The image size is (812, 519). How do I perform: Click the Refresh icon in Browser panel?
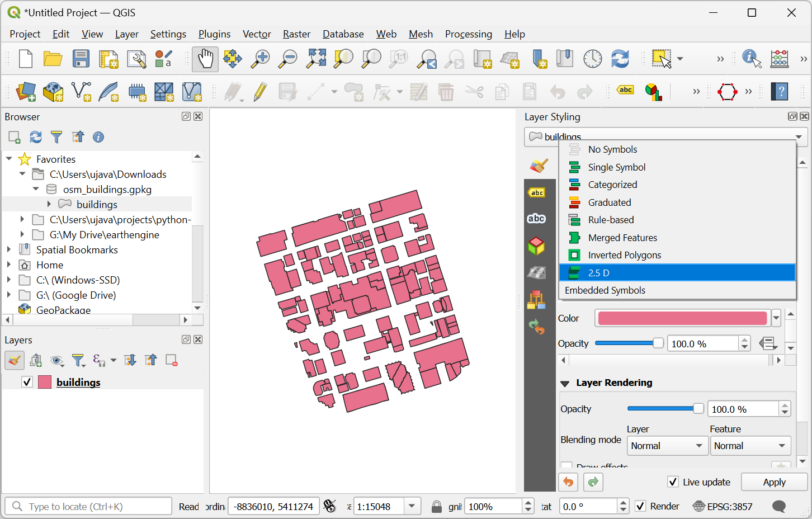(x=36, y=137)
